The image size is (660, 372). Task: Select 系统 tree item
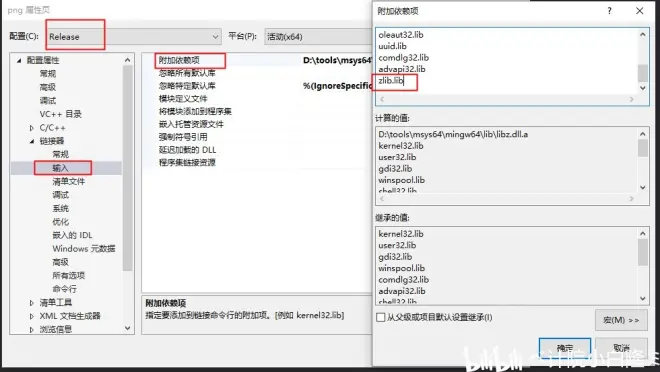click(x=61, y=208)
